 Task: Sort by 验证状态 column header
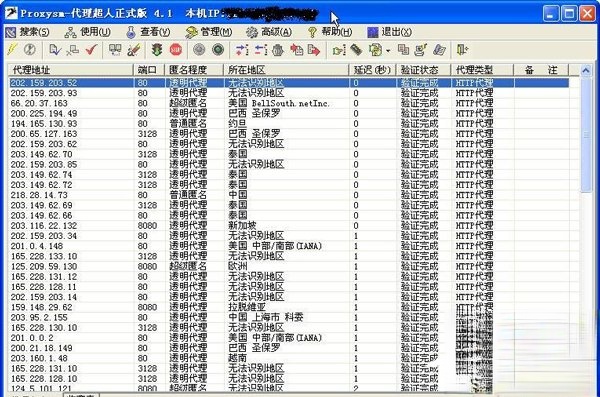424,70
